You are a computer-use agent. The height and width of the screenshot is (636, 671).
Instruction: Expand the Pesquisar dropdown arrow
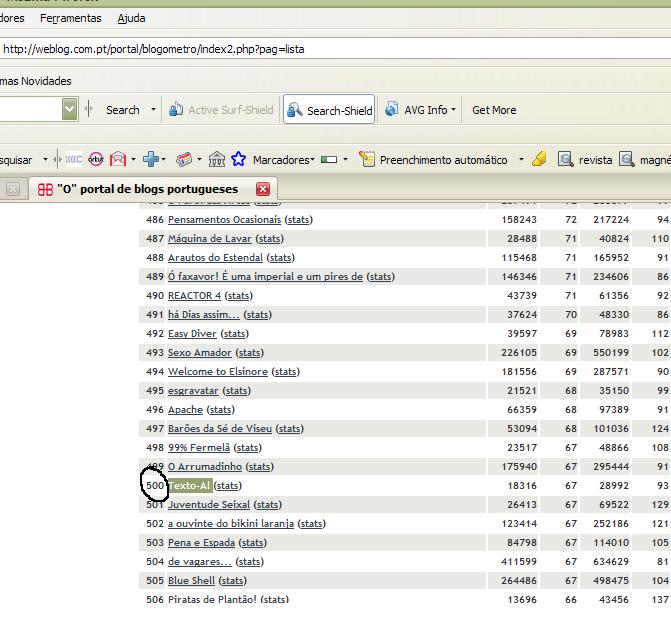click(45, 160)
